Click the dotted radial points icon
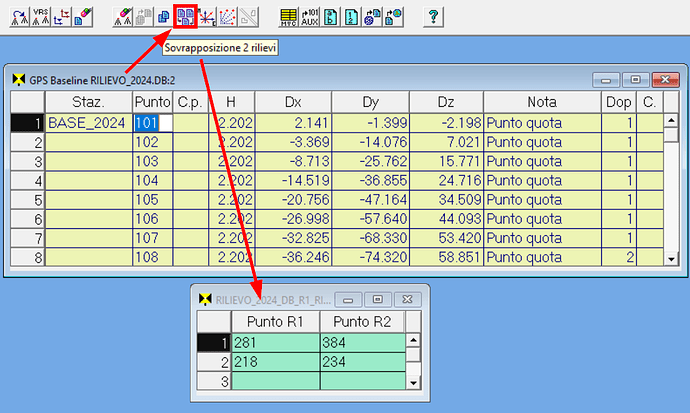The height and width of the screenshot is (413, 690). [227, 17]
